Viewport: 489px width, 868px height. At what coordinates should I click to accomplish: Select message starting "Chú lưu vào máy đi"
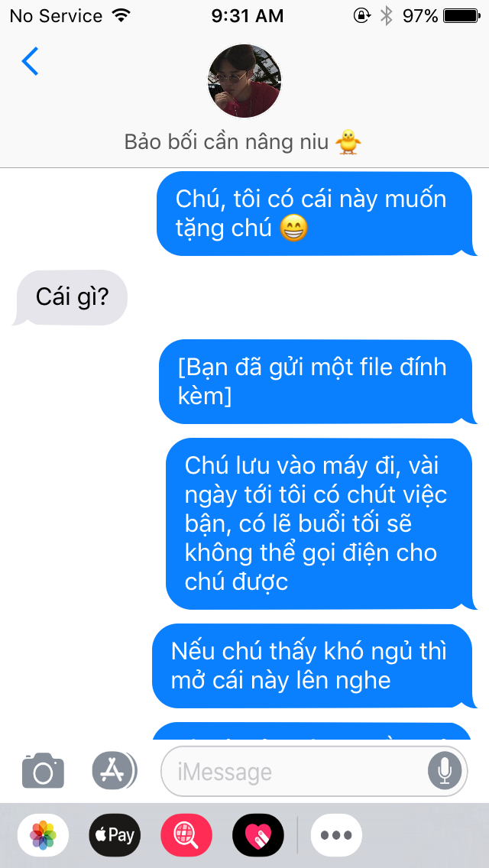coord(320,523)
